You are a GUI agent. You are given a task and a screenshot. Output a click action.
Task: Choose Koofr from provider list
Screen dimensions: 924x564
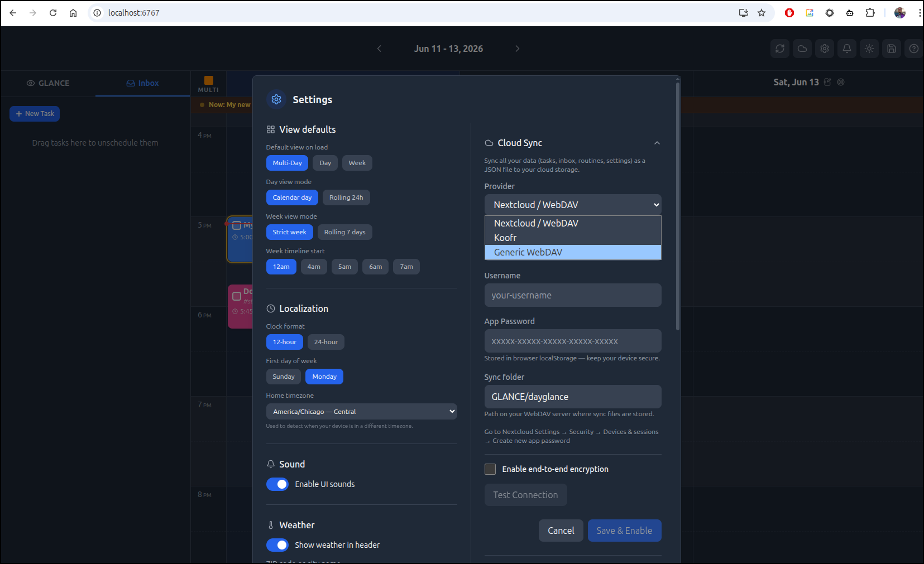pyautogui.click(x=573, y=238)
